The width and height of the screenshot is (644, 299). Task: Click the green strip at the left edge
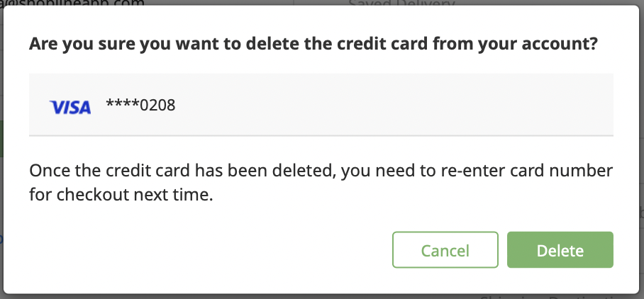point(1,139)
